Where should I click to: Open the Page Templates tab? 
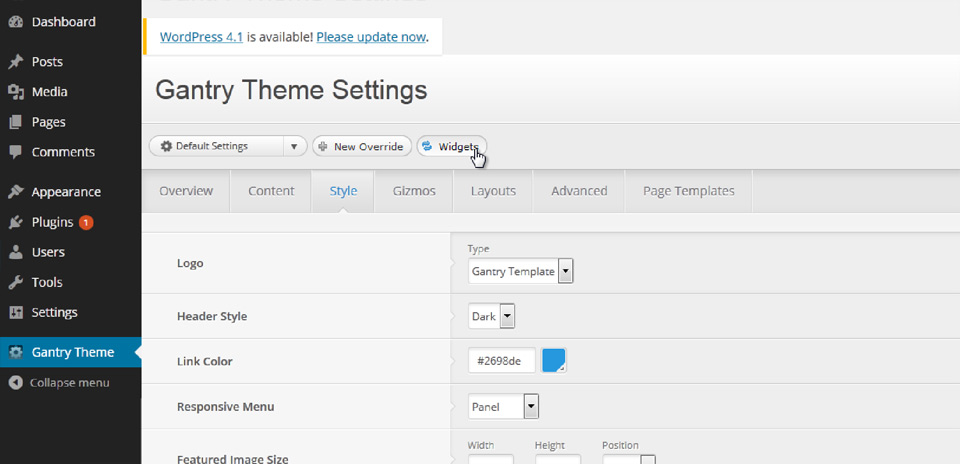pyautogui.click(x=689, y=191)
